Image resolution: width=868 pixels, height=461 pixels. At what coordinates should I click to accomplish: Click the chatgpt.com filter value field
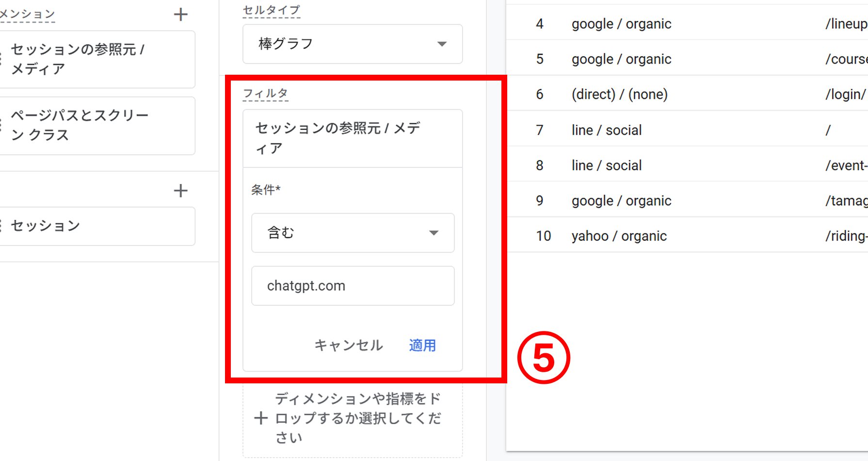point(353,286)
